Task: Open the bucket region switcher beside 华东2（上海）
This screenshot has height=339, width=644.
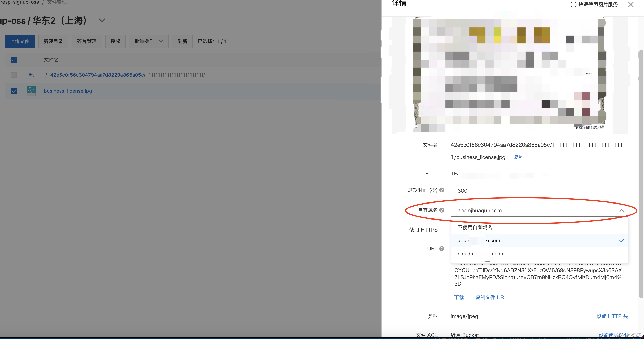Action: (102, 20)
